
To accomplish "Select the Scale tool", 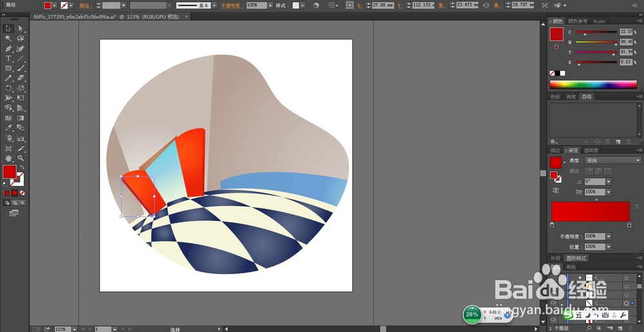I will tap(21, 88).
